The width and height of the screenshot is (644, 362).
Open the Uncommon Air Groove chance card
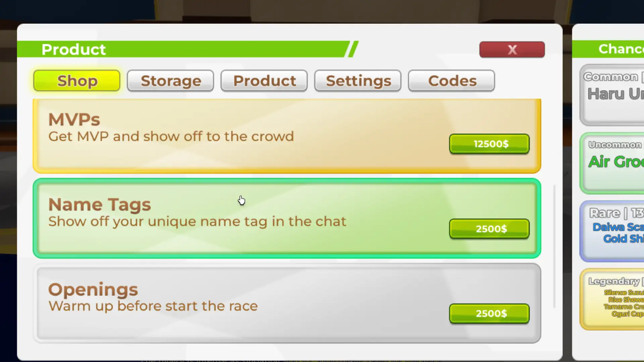tap(612, 163)
